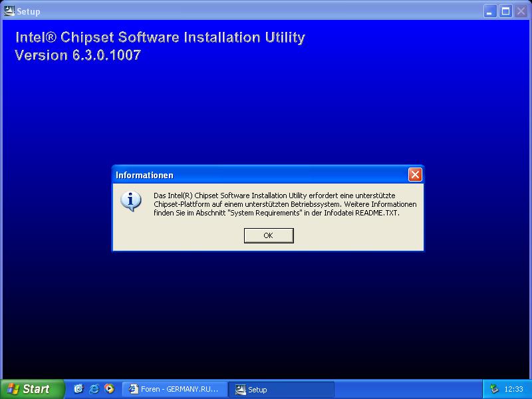Viewport: 532px width, 399px height.
Task: Launch Internet Explorer from quick launch
Action: click(94, 389)
